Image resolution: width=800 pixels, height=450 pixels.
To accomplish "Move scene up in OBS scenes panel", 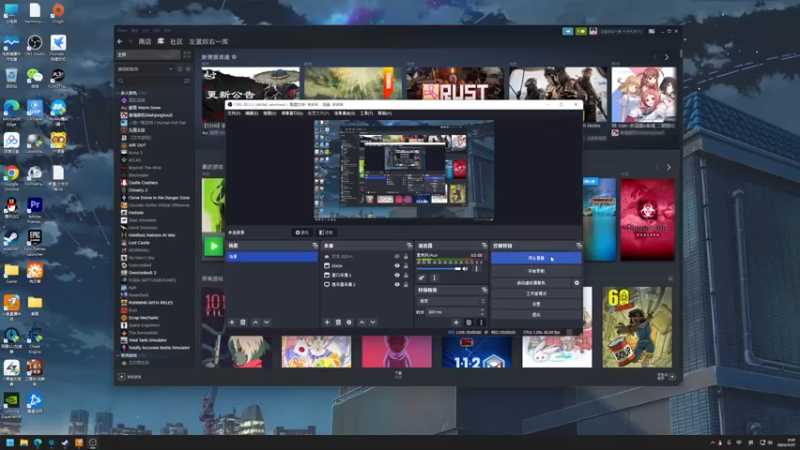I will pos(256,322).
